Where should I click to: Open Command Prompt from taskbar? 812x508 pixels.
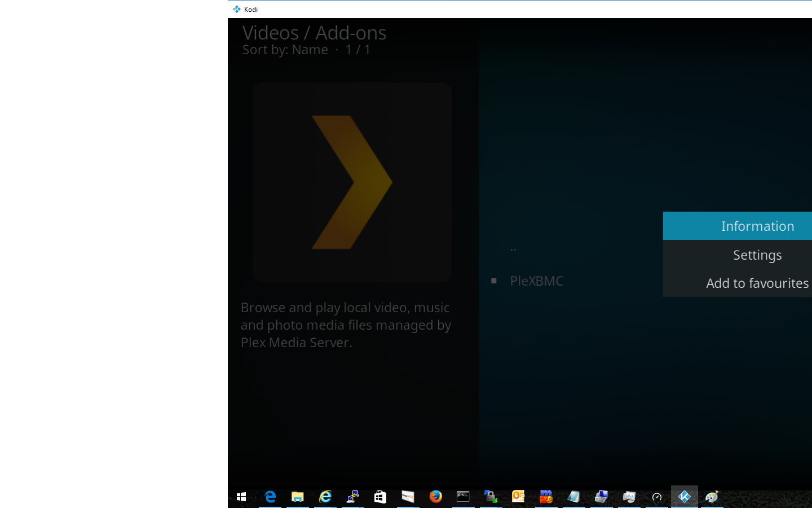[x=464, y=497]
